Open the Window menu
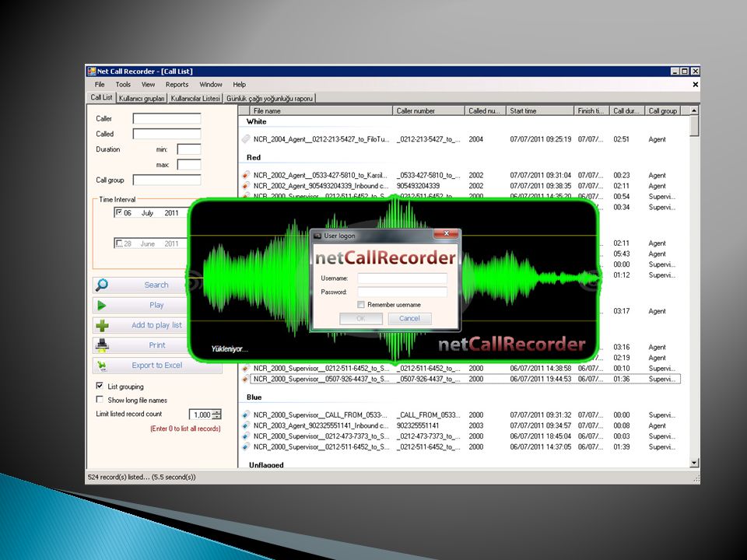The width and height of the screenshot is (747, 560). 211,84
